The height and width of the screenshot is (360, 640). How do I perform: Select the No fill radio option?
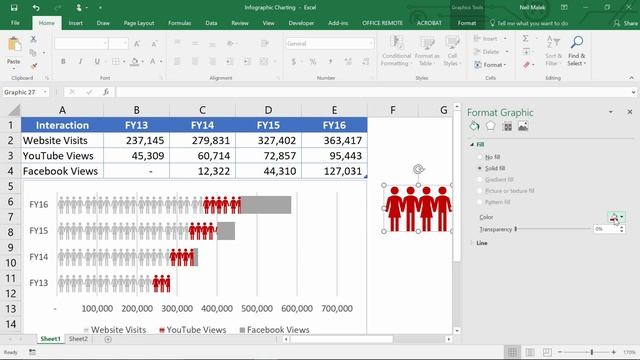pyautogui.click(x=480, y=157)
